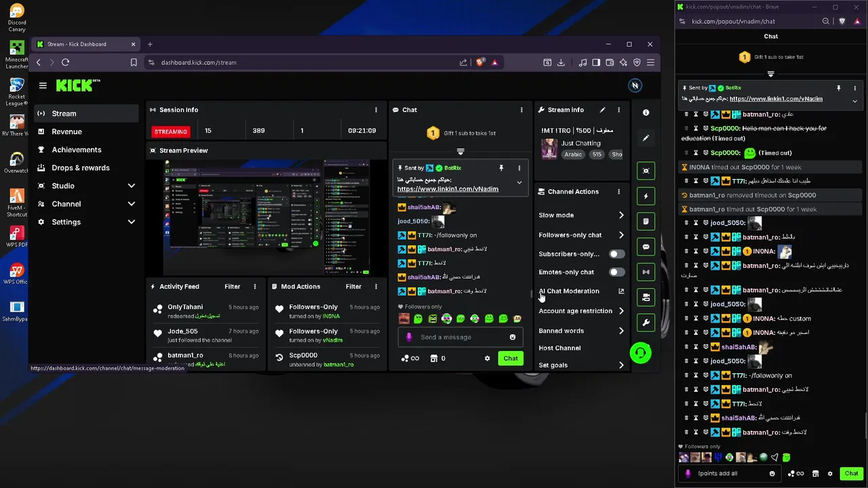Click the broadcast signal icon in right toolbar

point(646,272)
